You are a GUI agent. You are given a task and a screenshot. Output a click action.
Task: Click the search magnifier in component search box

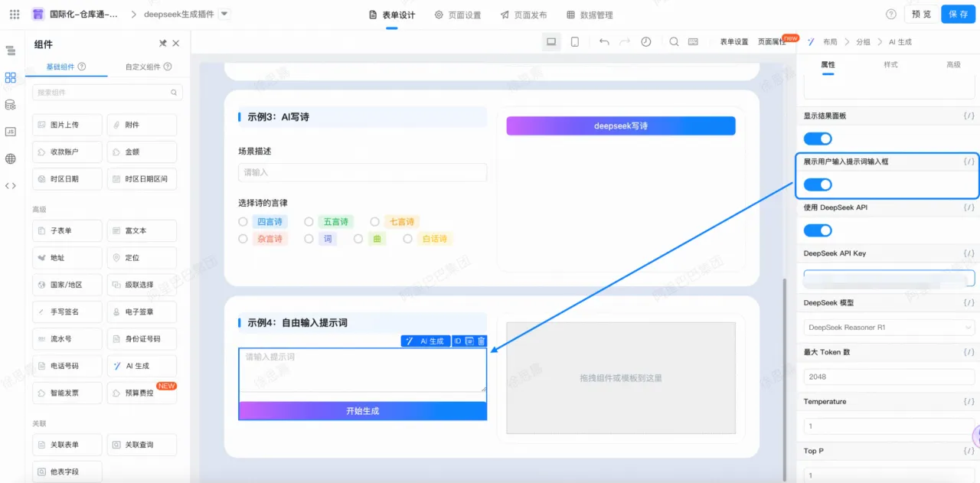coord(174,93)
